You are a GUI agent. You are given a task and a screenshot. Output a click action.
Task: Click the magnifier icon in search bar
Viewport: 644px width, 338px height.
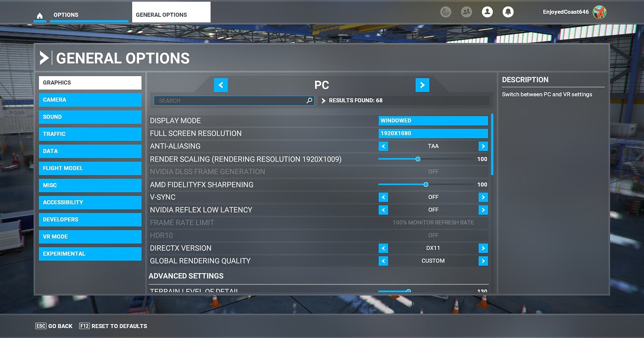[309, 100]
